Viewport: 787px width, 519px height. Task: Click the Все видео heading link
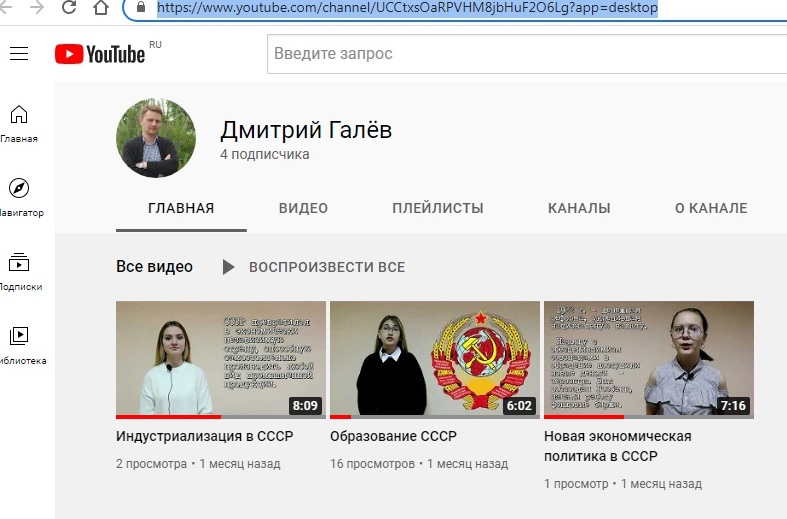tap(154, 267)
